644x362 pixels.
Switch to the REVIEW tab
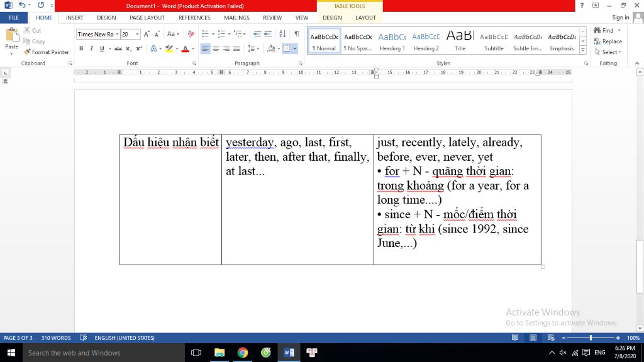point(272,18)
